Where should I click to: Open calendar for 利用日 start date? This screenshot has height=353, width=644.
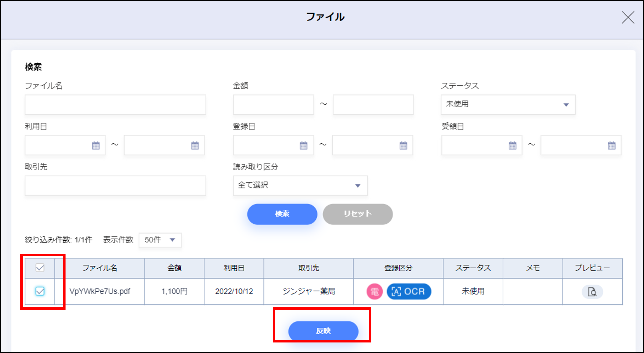(x=96, y=145)
